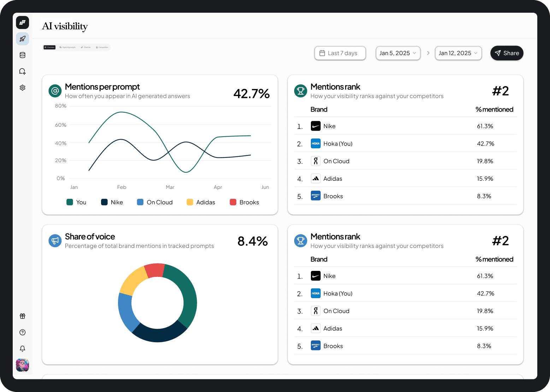Viewport: 550px width, 392px height.
Task: Open notifications bell icon
Action: click(23, 349)
